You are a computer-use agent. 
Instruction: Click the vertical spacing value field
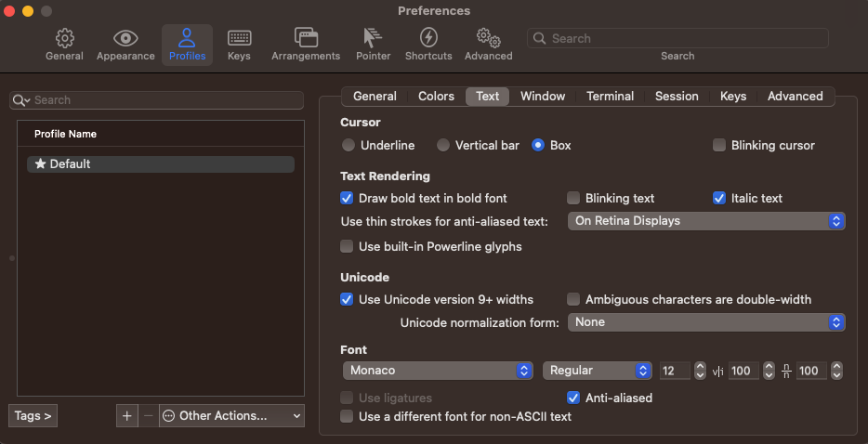tap(812, 371)
